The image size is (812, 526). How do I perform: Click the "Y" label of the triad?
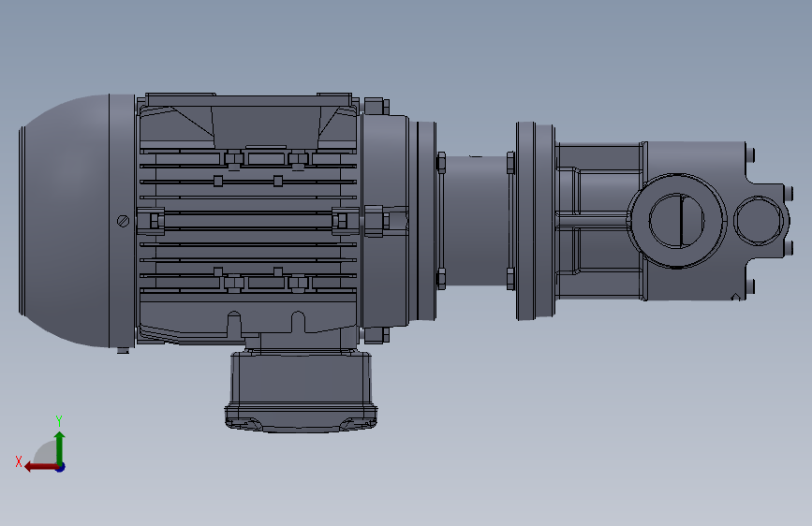point(59,421)
